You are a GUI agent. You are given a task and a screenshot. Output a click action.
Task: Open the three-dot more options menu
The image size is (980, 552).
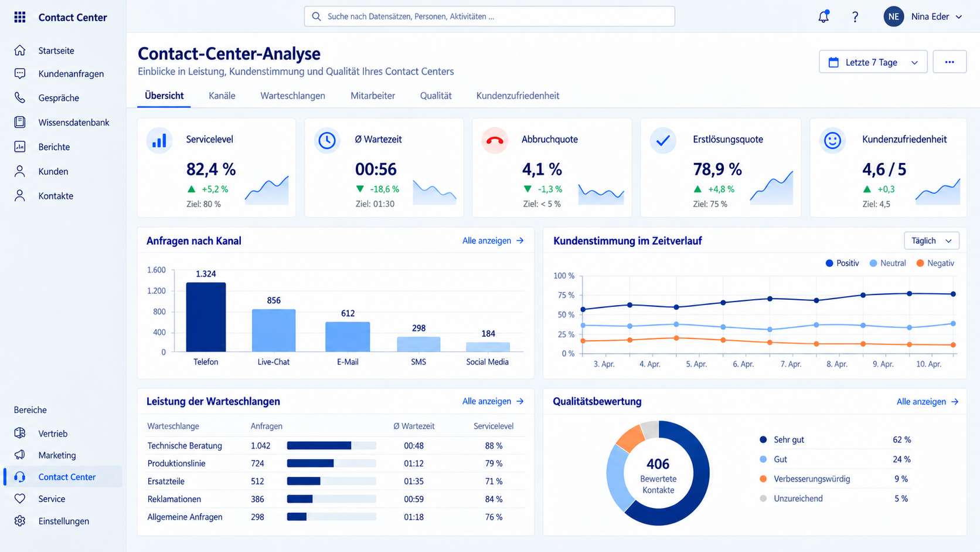coord(950,62)
